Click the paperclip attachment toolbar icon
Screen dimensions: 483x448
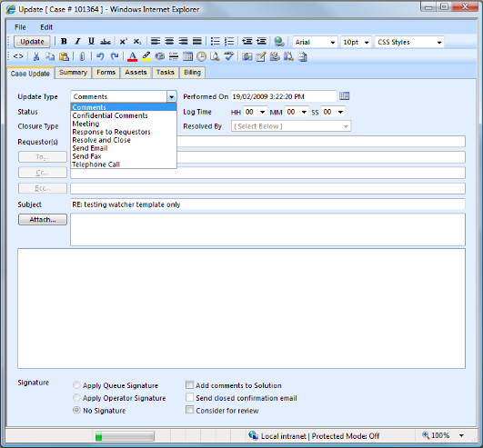82,56
